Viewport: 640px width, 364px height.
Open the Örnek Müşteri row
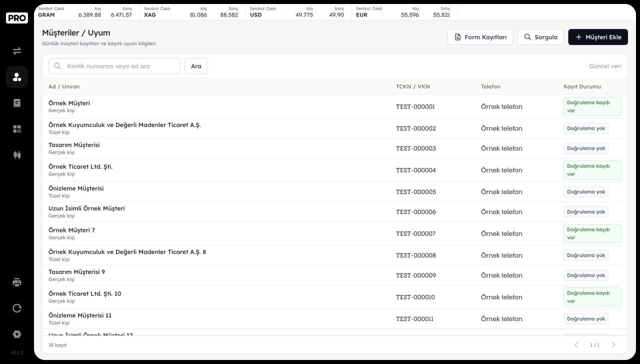(x=335, y=106)
